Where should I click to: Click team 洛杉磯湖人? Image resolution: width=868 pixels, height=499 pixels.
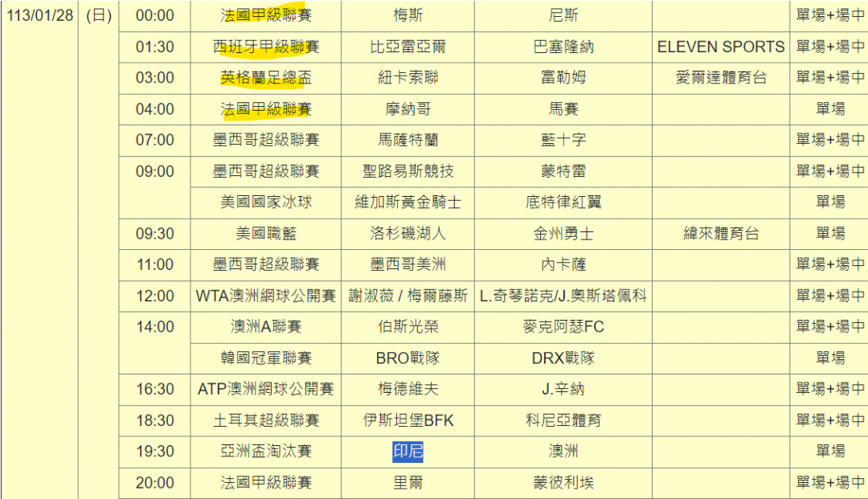point(408,234)
